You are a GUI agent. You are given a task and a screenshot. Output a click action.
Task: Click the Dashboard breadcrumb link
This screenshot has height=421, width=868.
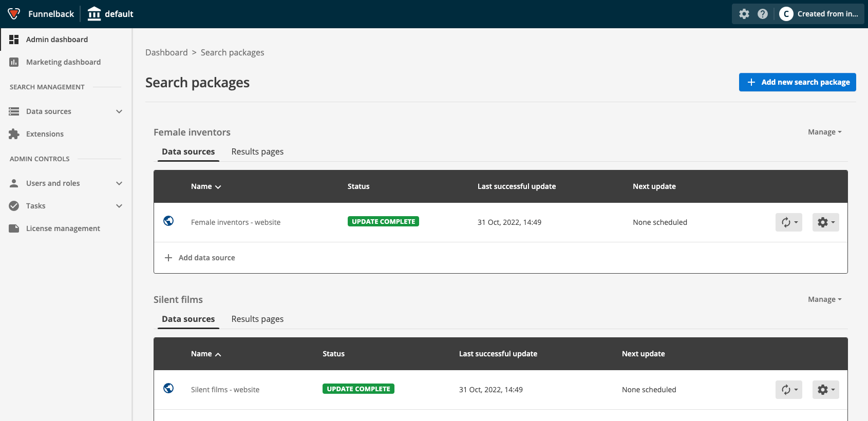point(166,52)
